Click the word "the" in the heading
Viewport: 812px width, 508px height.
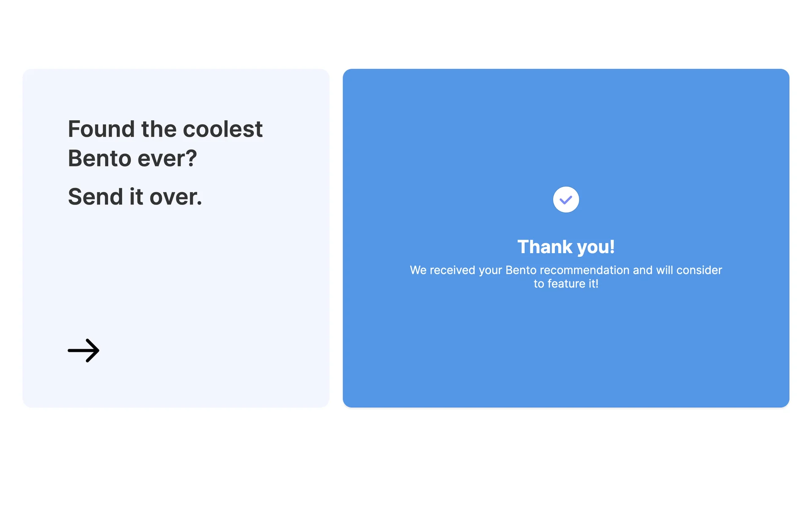coord(159,129)
